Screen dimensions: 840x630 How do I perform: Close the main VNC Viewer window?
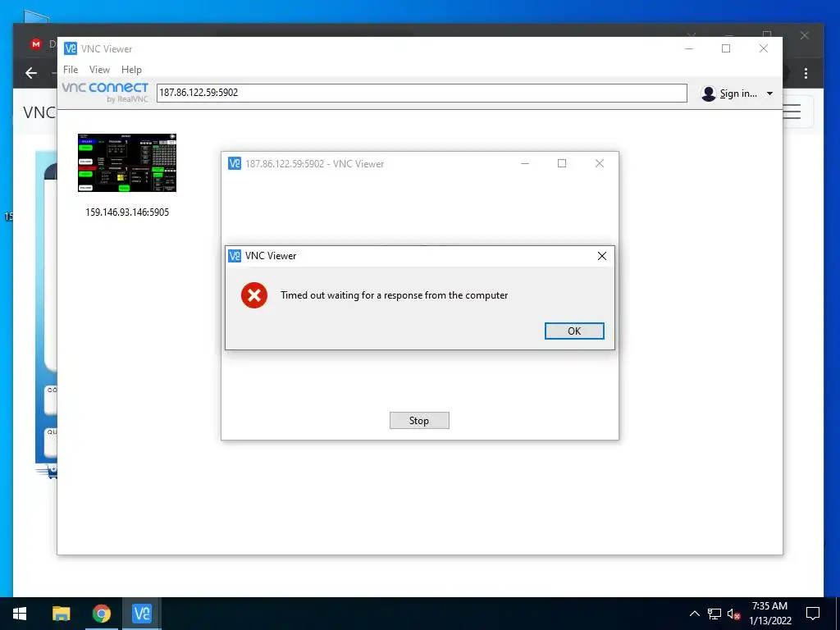pyautogui.click(x=764, y=48)
